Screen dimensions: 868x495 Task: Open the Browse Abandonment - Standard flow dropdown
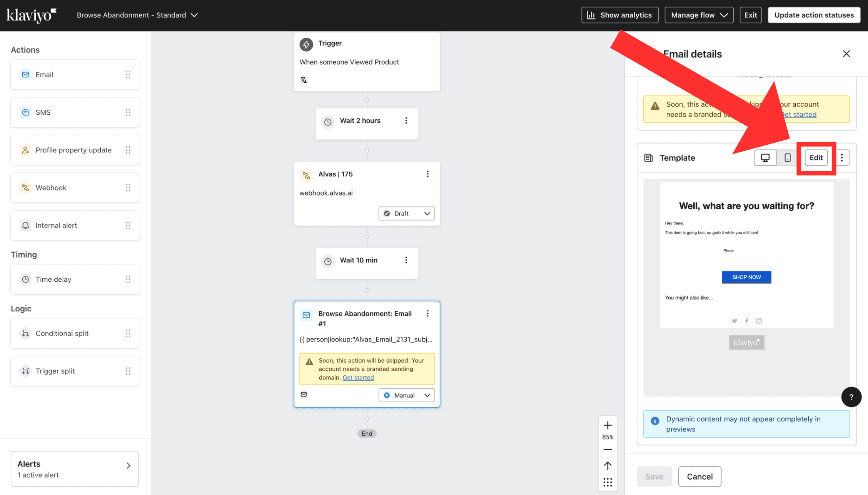[x=137, y=15]
